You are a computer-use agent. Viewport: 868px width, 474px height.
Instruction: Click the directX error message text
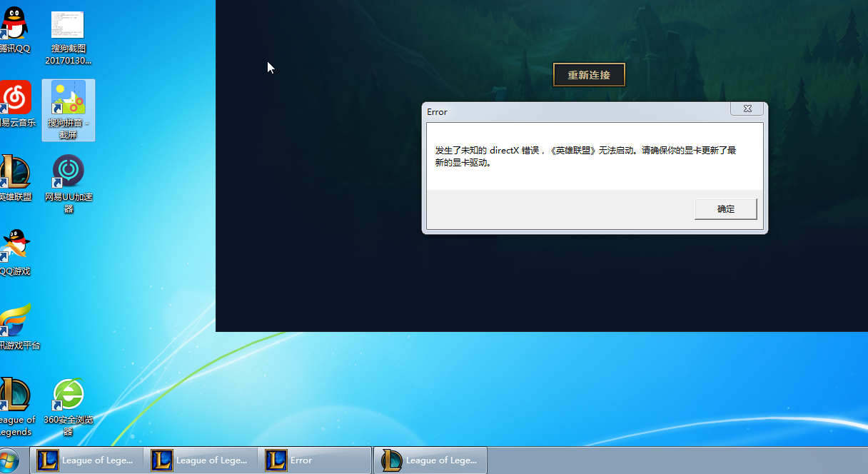click(x=585, y=156)
